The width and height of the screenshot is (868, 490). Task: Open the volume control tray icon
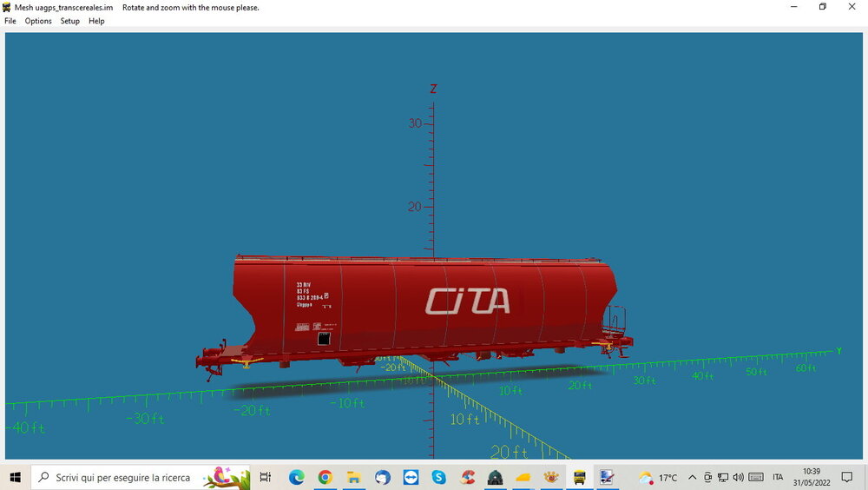pos(738,477)
